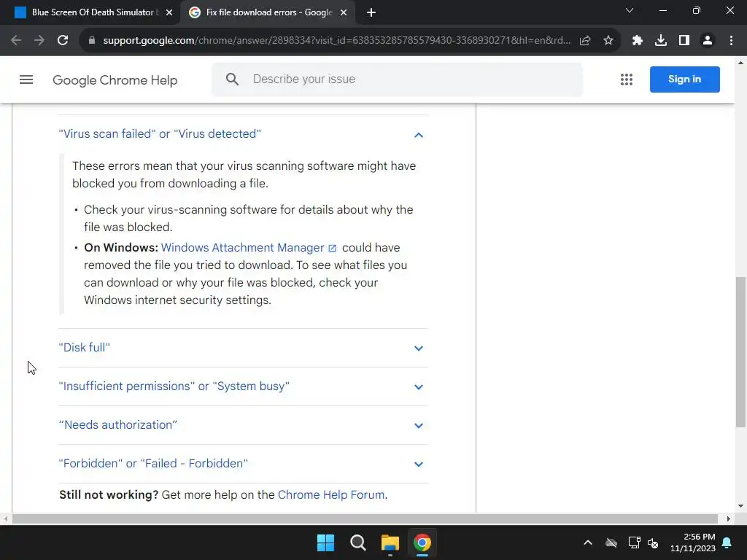This screenshot has width=747, height=560.
Task: Select the Fix file download errors tab
Action: (x=267, y=13)
